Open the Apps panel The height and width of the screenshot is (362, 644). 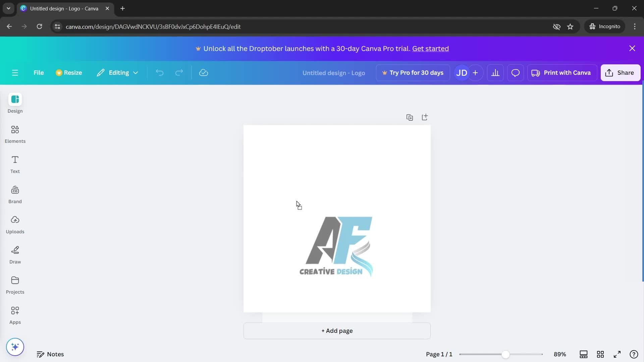click(x=15, y=315)
